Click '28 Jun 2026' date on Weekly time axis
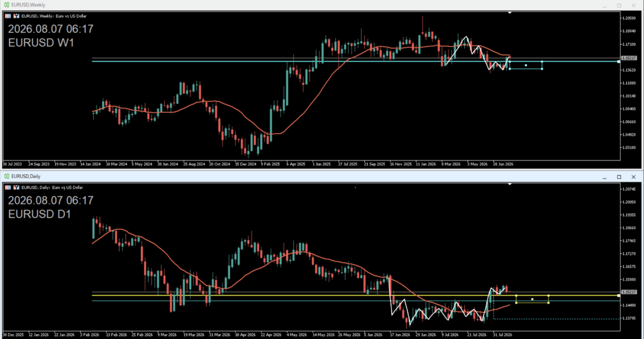The height and width of the screenshot is (339, 644). [504, 164]
